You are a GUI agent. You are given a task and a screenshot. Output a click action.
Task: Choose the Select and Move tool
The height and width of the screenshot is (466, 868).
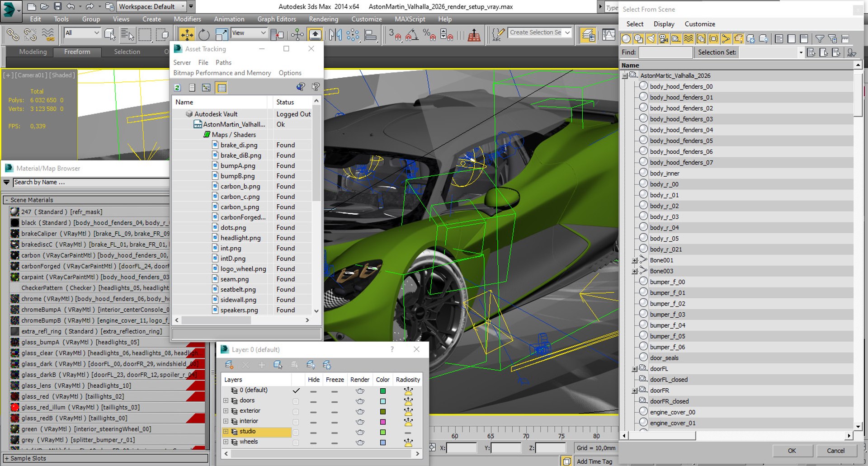point(186,34)
